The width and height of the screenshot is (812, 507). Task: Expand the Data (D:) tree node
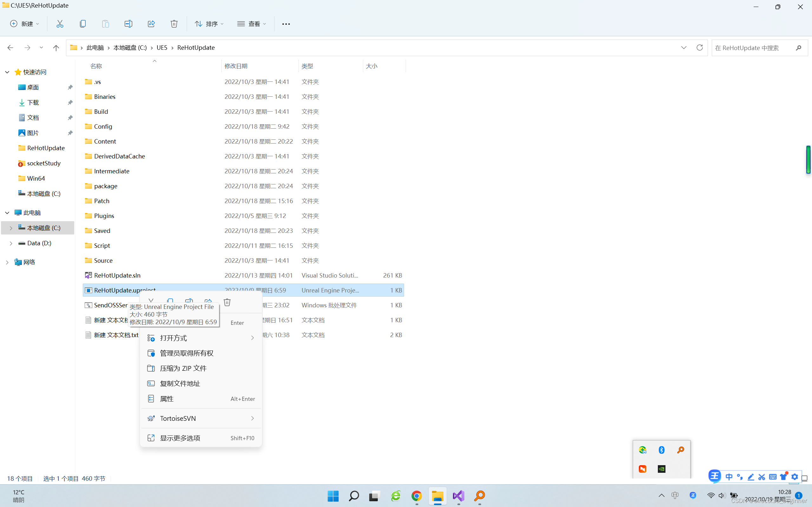coord(11,243)
